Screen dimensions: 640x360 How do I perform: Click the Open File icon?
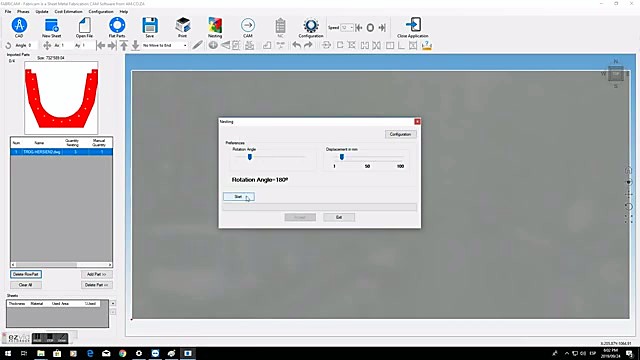84,26
